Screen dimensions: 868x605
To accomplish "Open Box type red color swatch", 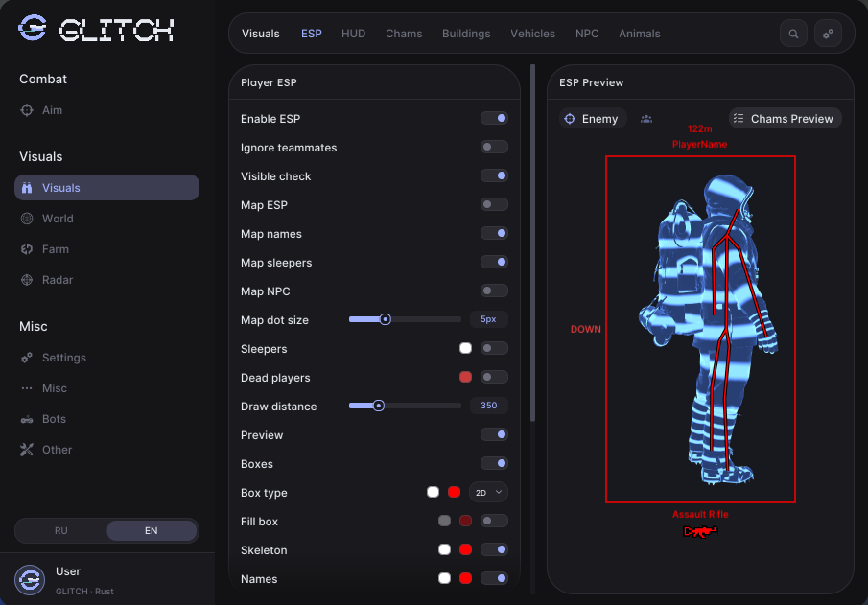I will coord(454,492).
